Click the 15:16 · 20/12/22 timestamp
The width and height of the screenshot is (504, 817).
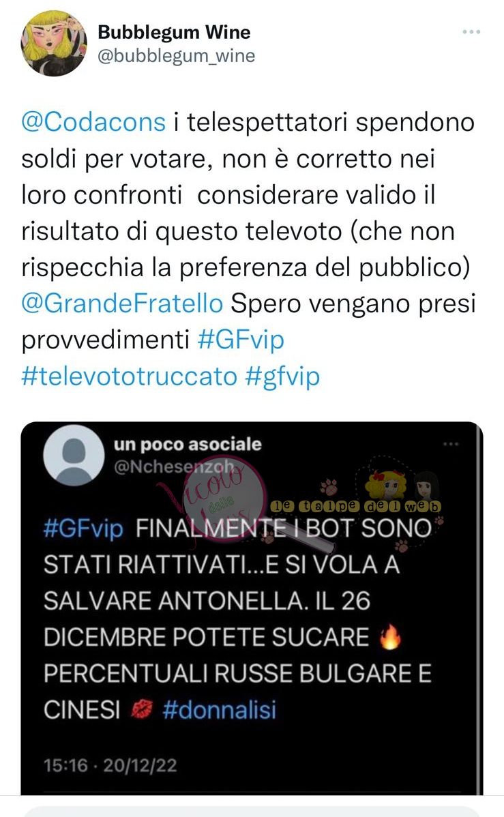110,765
